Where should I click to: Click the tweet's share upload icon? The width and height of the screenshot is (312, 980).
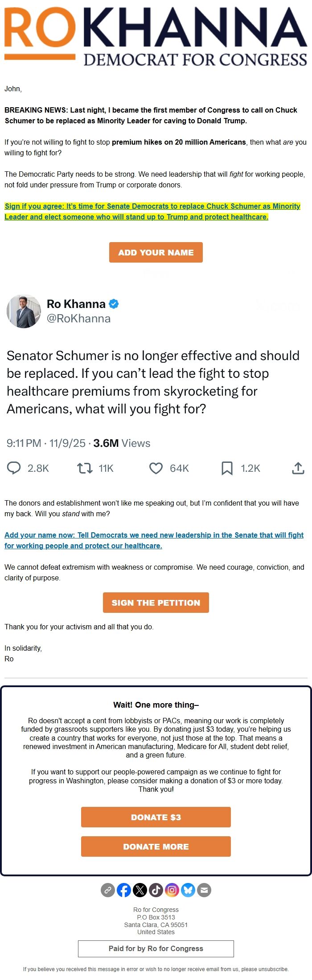pos(298,468)
